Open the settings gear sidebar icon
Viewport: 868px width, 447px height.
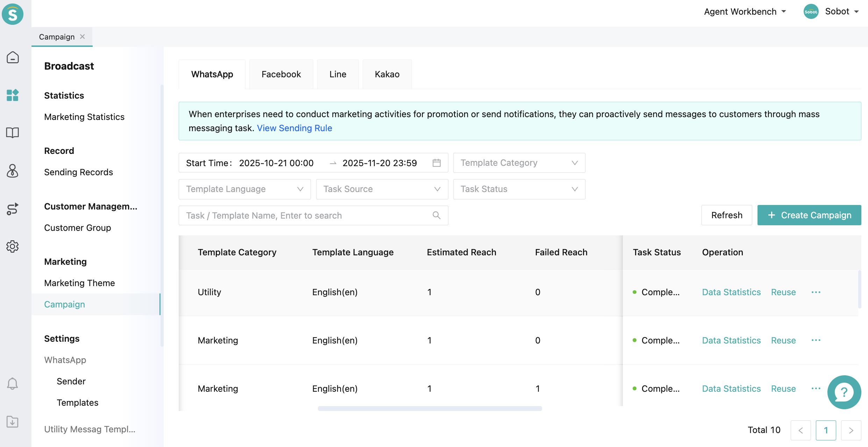click(x=13, y=247)
